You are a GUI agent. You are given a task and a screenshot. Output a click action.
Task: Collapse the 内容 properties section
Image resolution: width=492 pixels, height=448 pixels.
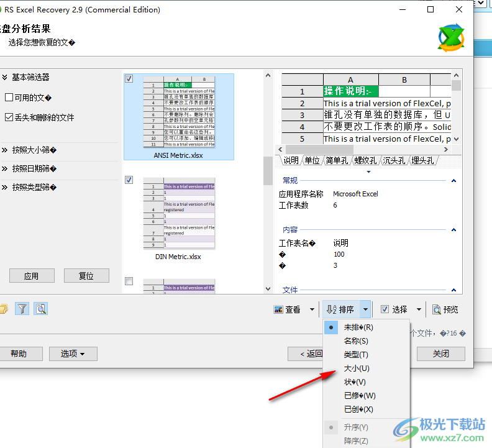(453, 230)
